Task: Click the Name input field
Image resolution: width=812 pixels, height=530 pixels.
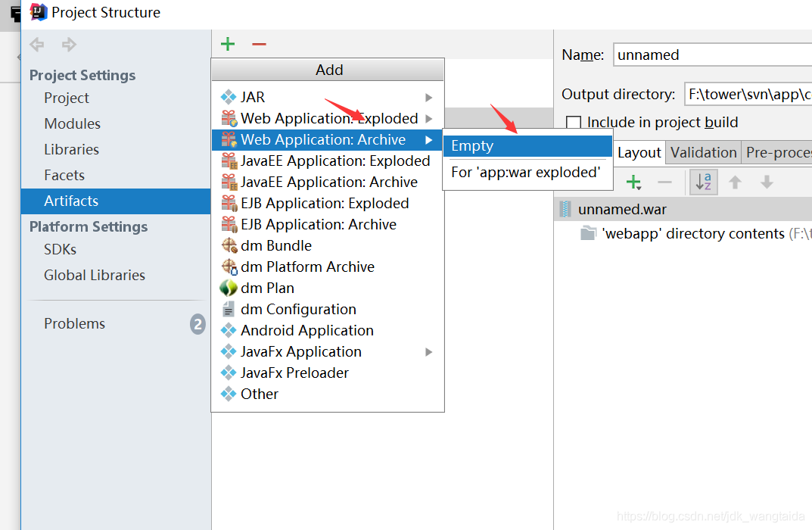Action: 713,55
